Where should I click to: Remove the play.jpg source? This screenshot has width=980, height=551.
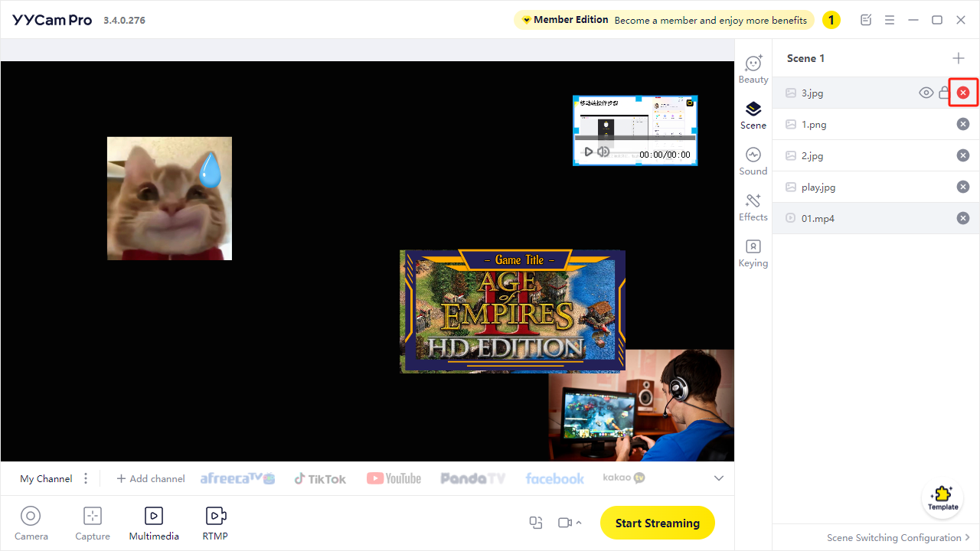(963, 187)
